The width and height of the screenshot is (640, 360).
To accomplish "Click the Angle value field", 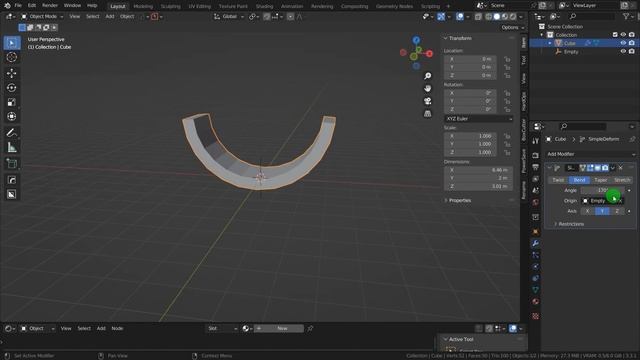I will [x=602, y=191].
